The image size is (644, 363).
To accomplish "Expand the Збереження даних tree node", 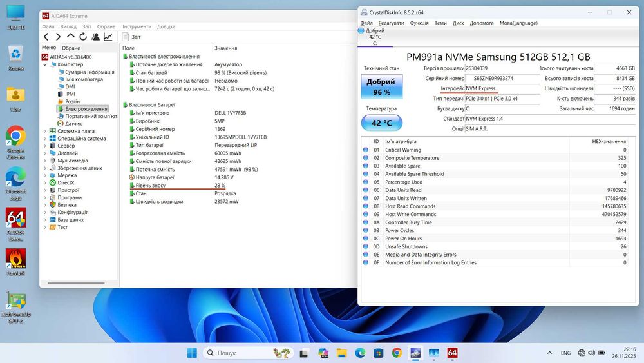I will [45, 168].
